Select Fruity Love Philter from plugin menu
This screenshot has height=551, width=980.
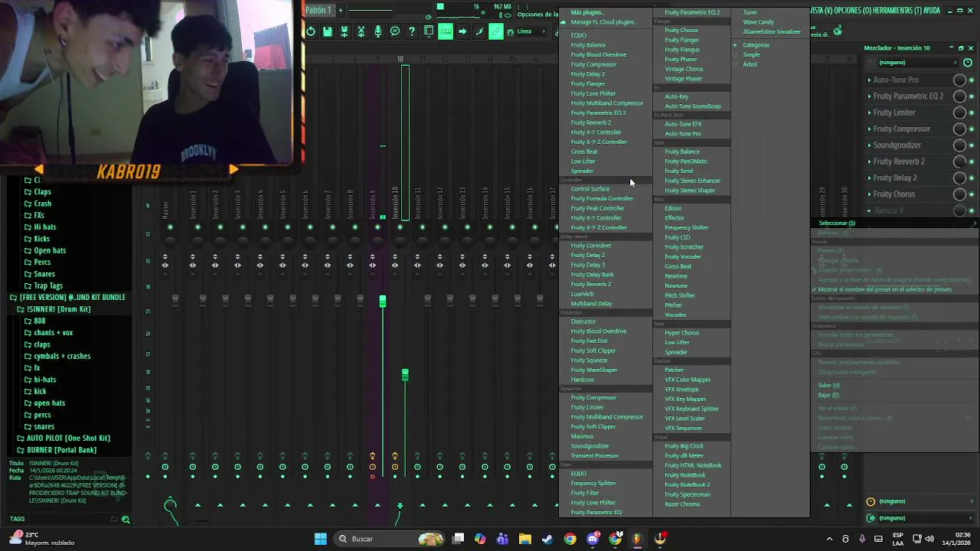tap(593, 93)
